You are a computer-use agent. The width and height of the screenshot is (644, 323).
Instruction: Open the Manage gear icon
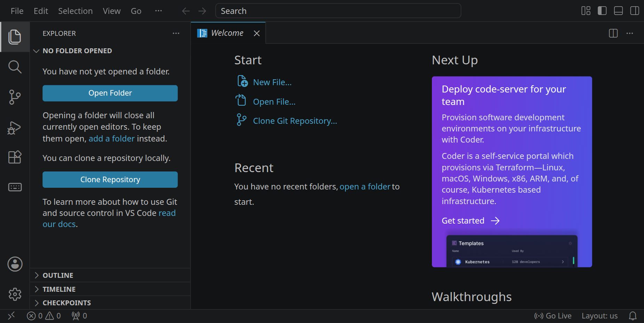15,294
